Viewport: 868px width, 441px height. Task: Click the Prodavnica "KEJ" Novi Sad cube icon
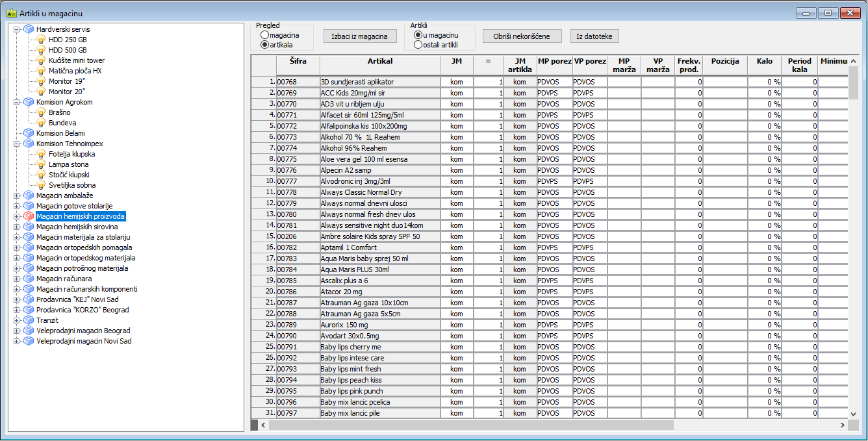pyautogui.click(x=29, y=299)
